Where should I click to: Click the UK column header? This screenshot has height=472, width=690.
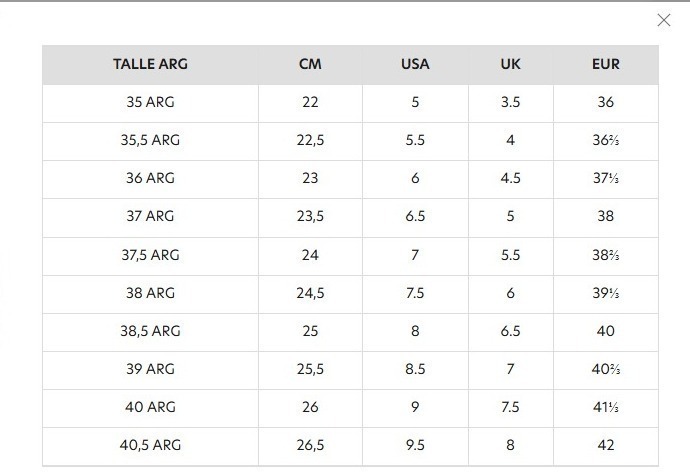(510, 64)
